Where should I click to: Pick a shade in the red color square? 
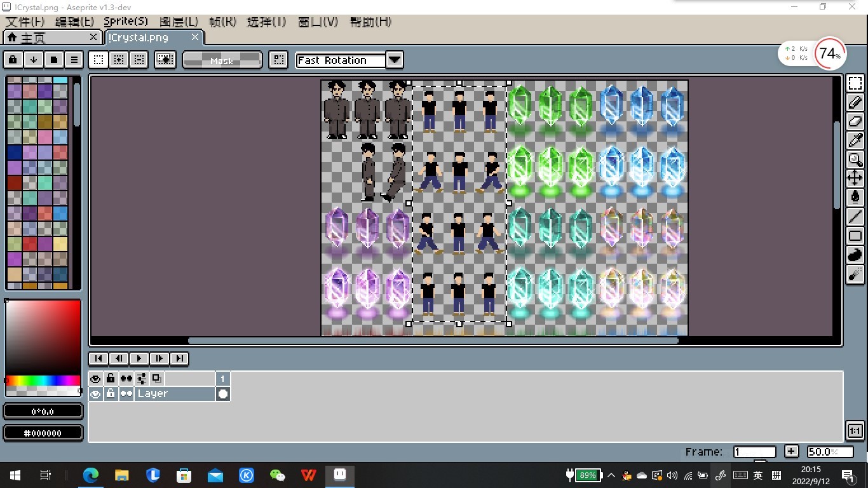point(43,337)
